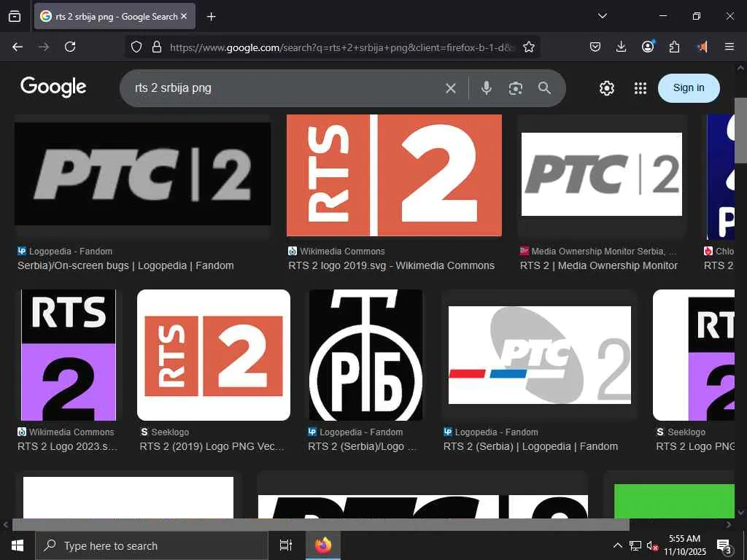Open the PTC 2 logo with red-blue stripes
This screenshot has width=747, height=560.
tap(540, 355)
